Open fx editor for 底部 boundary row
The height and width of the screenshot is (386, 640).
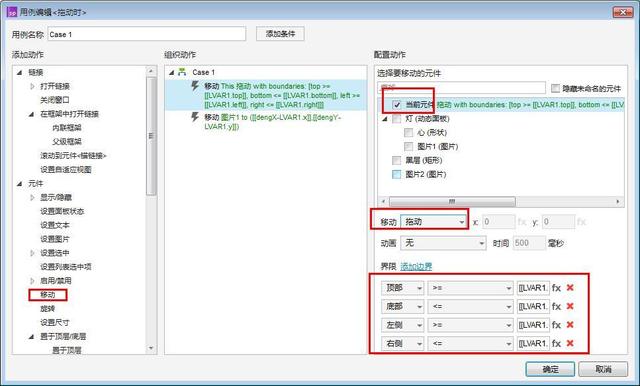[556, 306]
